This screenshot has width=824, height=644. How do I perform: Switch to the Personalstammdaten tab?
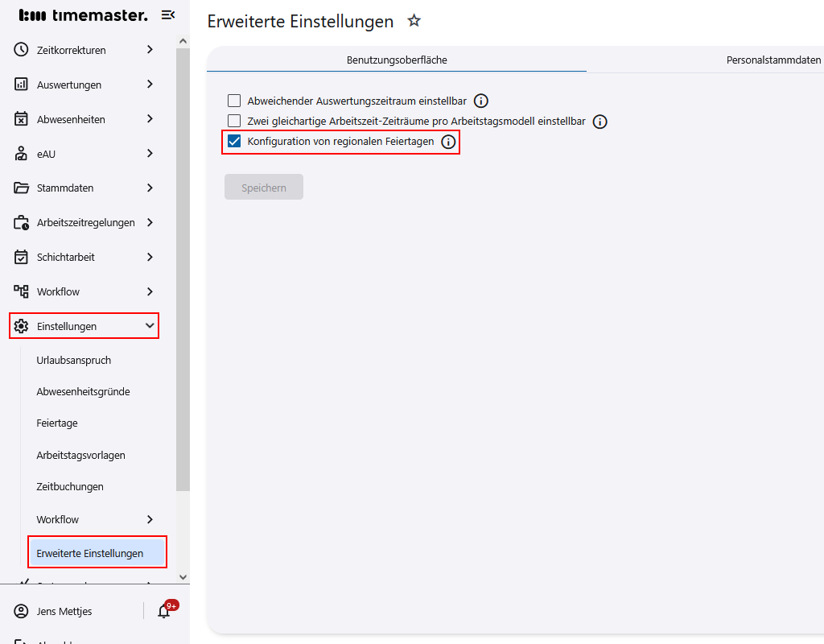(x=772, y=60)
